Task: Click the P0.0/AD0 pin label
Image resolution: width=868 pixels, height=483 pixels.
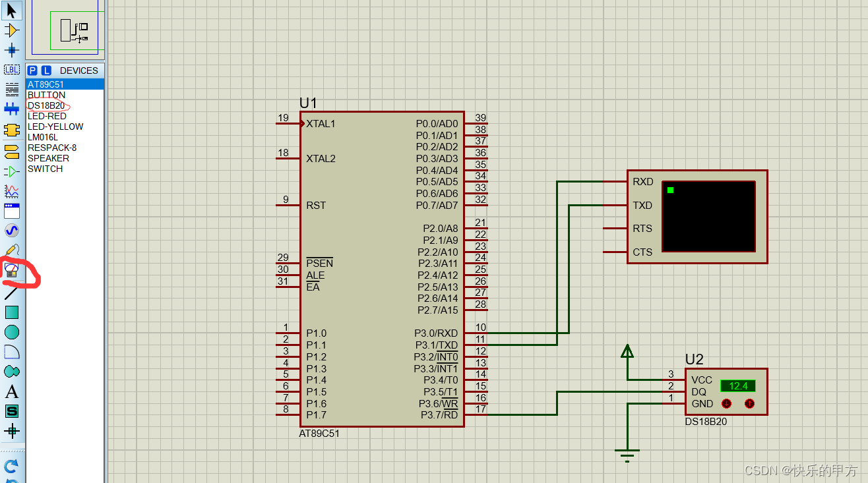Action: point(437,124)
